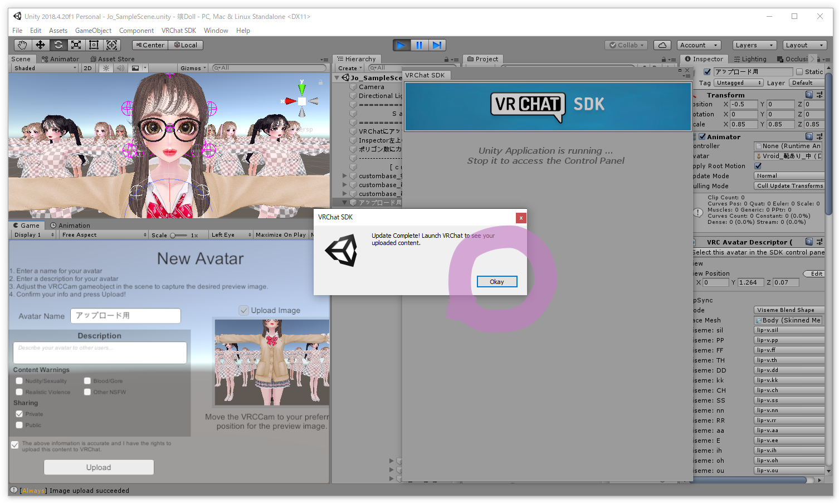Select the combined Transform tool

click(x=111, y=45)
